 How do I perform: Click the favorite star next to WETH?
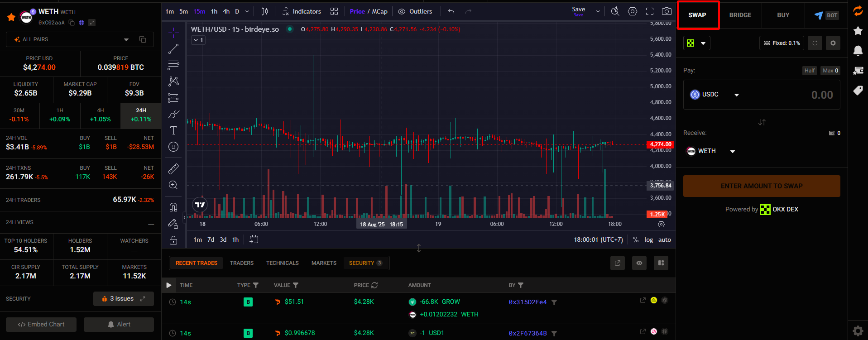11,17
